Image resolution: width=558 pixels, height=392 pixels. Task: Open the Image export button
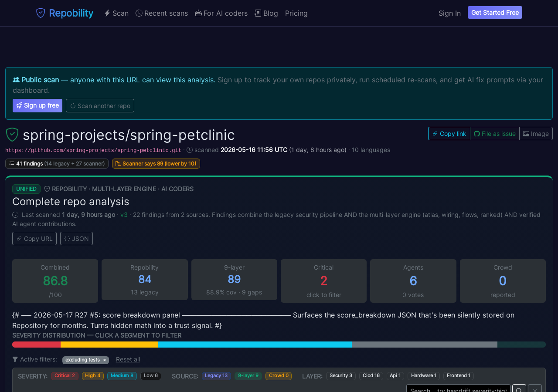pos(536,133)
